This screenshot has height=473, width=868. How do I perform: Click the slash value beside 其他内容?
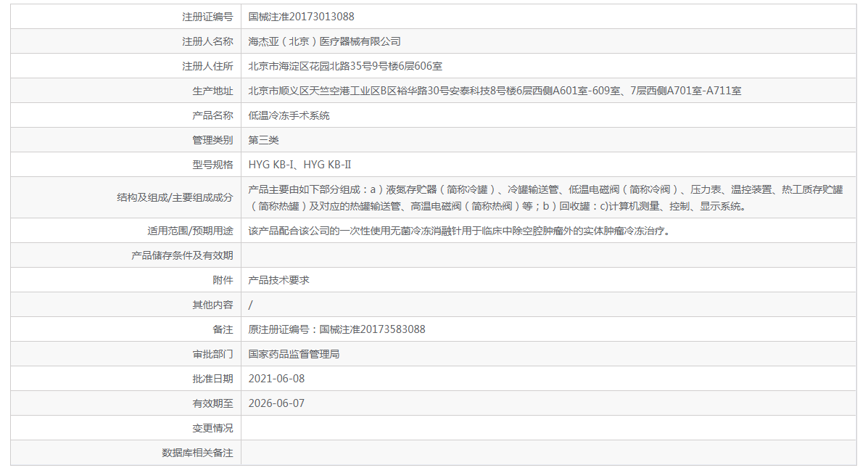click(x=251, y=305)
